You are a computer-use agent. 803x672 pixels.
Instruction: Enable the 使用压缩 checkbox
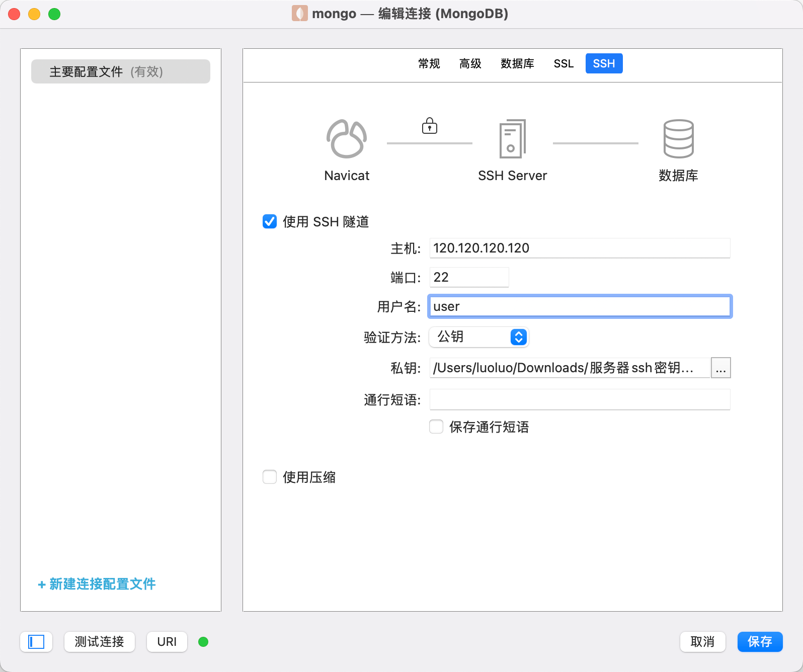pyautogui.click(x=270, y=477)
